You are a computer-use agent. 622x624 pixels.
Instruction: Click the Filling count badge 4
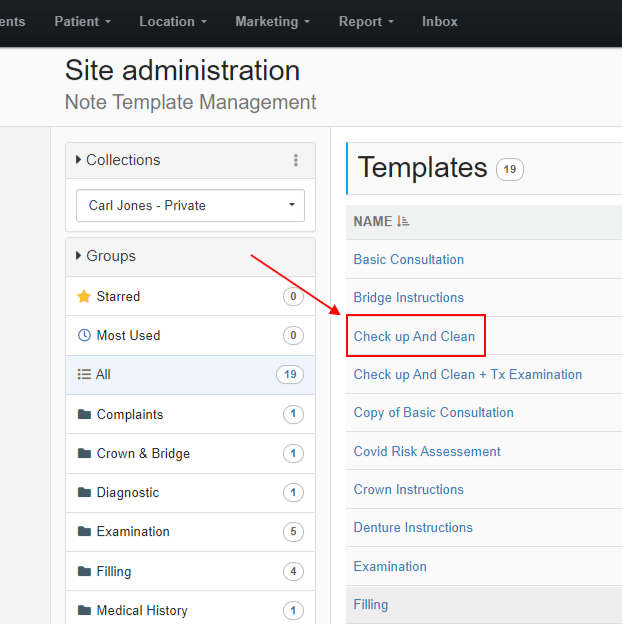293,571
